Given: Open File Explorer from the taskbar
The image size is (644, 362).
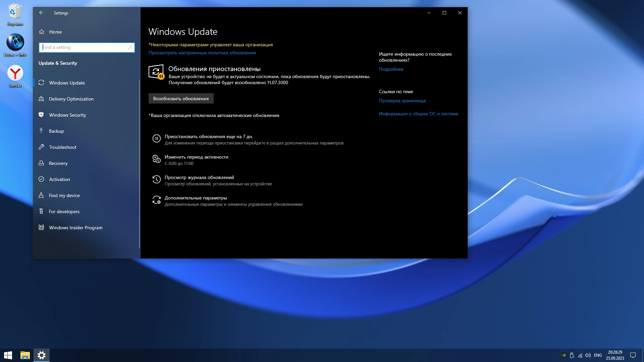Looking at the screenshot, I should click(x=25, y=355).
